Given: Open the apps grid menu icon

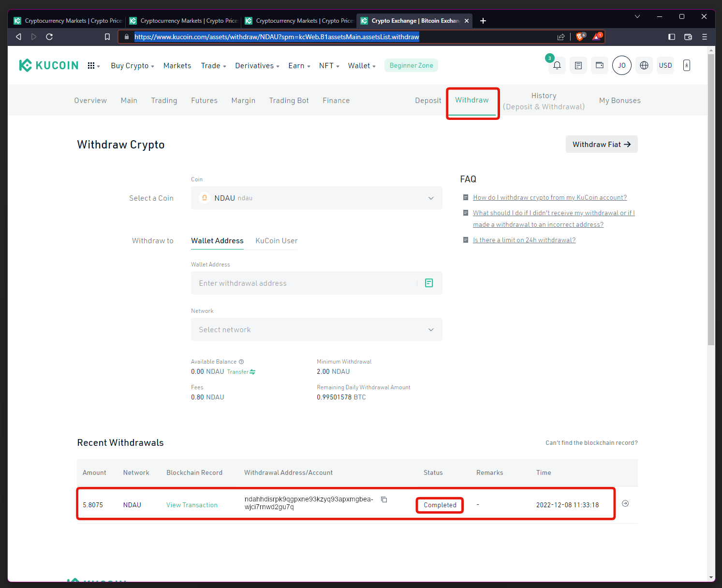Looking at the screenshot, I should click(91, 66).
